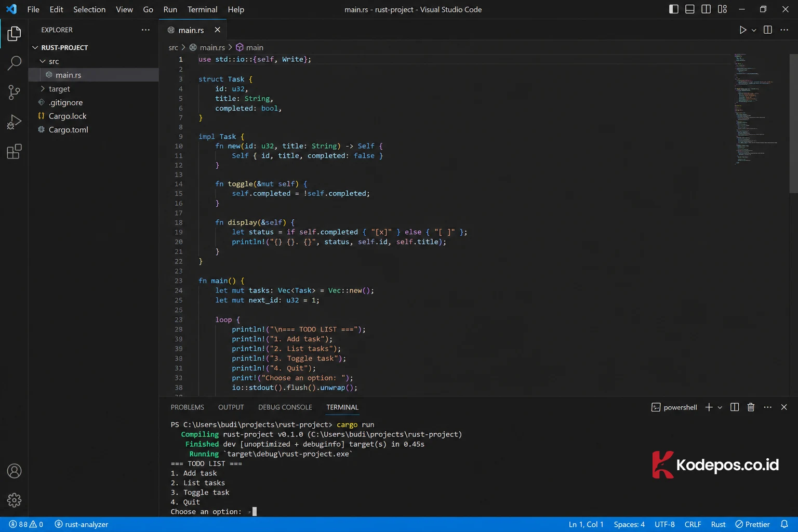This screenshot has width=798, height=532.
Task: Open Run and Debug view
Action: [x=14, y=122]
